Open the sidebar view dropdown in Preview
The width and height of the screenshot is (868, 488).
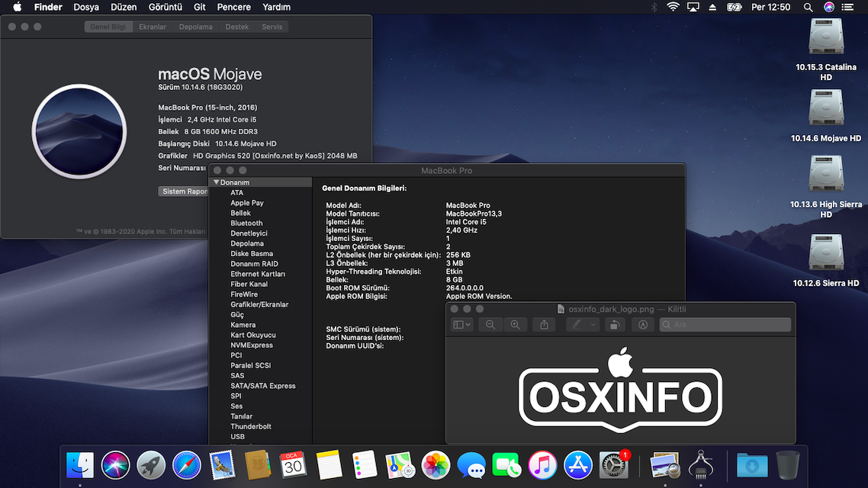(460, 324)
